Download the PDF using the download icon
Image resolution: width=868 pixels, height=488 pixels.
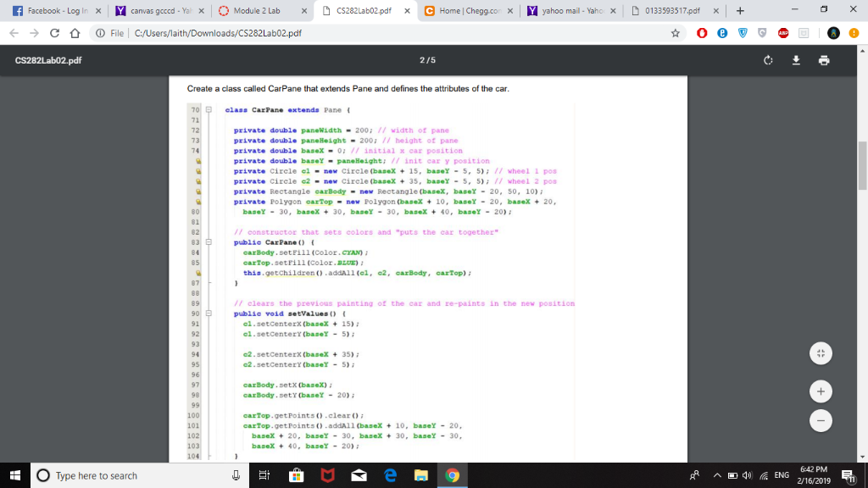coord(797,61)
